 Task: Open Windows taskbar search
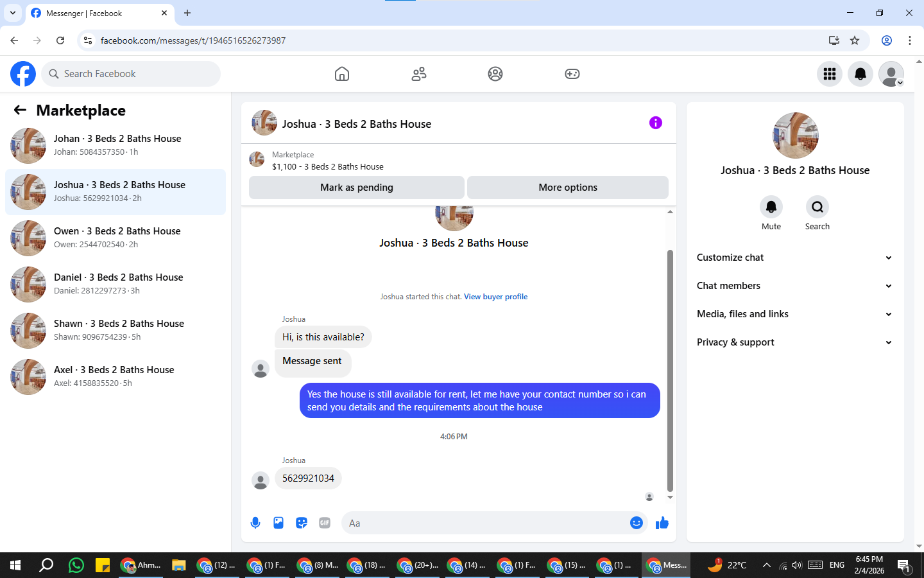tap(46, 565)
